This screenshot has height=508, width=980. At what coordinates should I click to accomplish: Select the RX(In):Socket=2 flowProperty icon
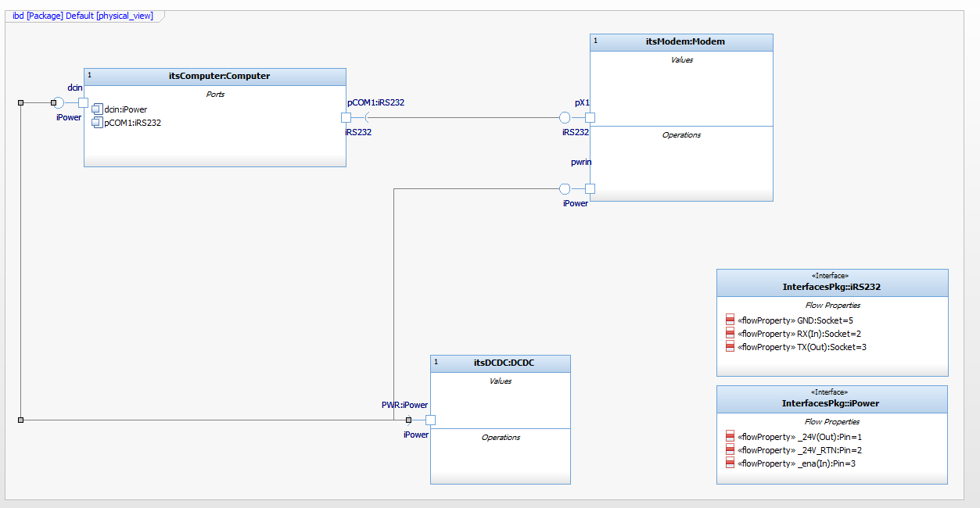pyautogui.click(x=729, y=334)
